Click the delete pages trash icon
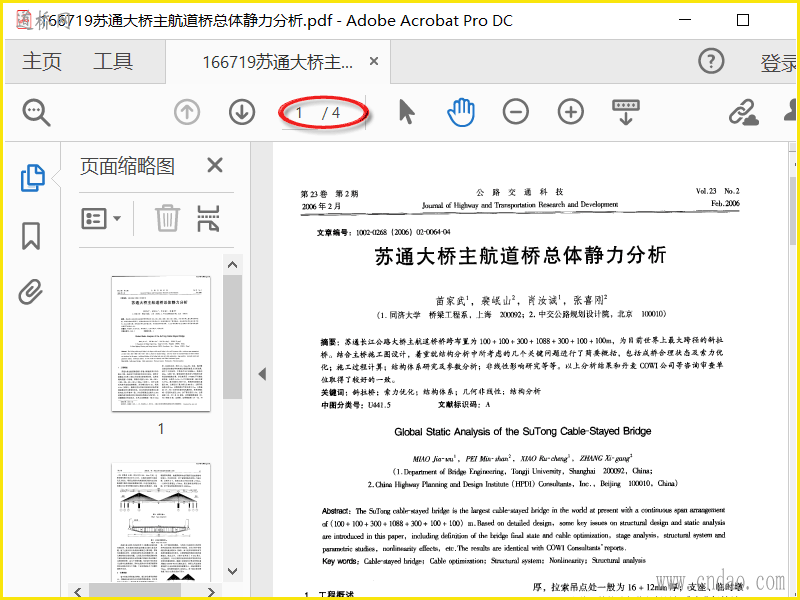Screen dimensions: 800x600 [167, 218]
